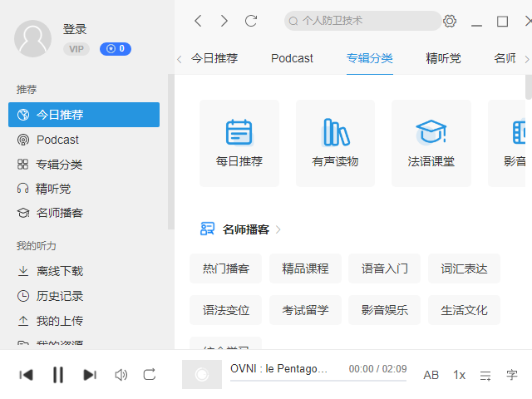Open 我的上传 in the sidebar
The image size is (532, 399).
click(84, 321)
